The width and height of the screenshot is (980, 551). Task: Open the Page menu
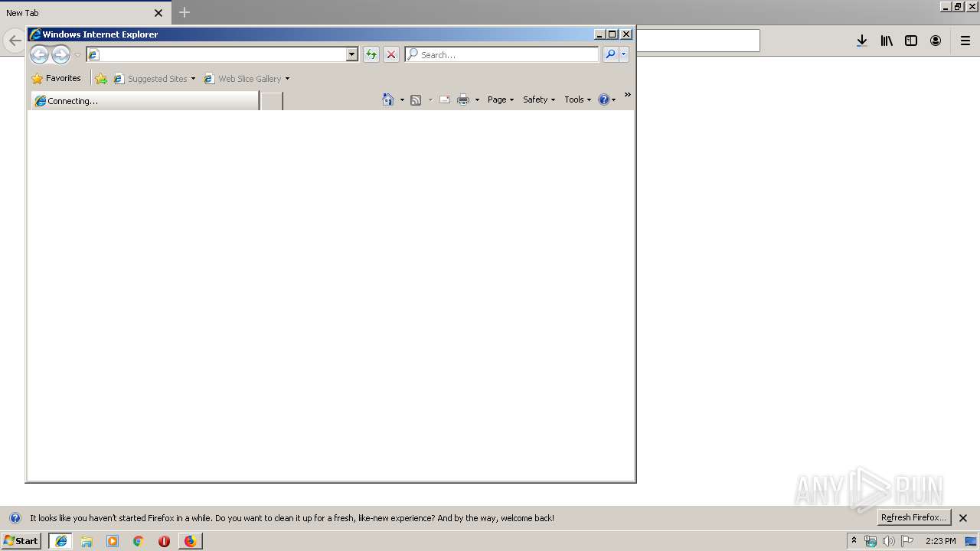pos(501,99)
